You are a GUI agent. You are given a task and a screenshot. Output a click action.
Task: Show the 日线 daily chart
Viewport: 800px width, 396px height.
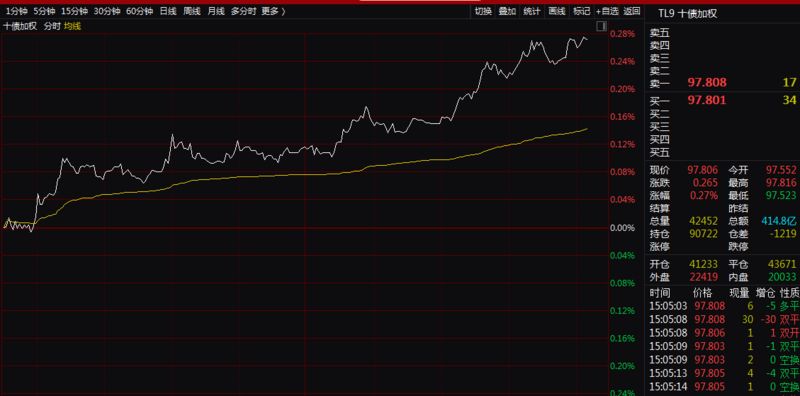(x=168, y=11)
